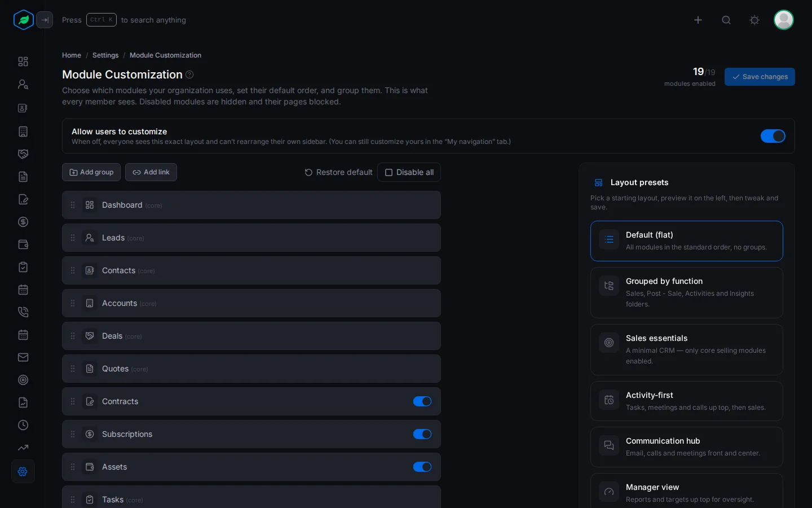
Task: Select the Grouped by function preset
Action: click(687, 292)
